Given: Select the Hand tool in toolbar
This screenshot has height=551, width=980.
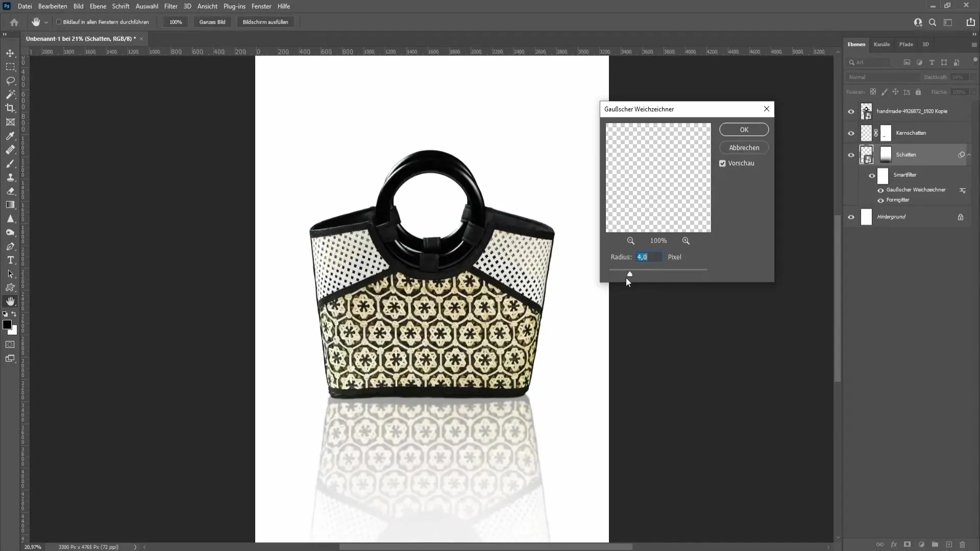Looking at the screenshot, I should click(10, 302).
